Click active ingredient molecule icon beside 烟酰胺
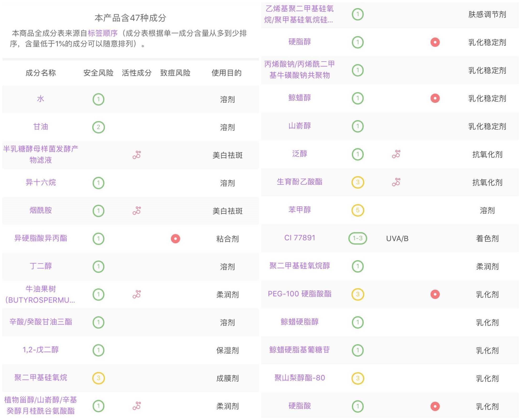521x420 pixels. coord(136,211)
